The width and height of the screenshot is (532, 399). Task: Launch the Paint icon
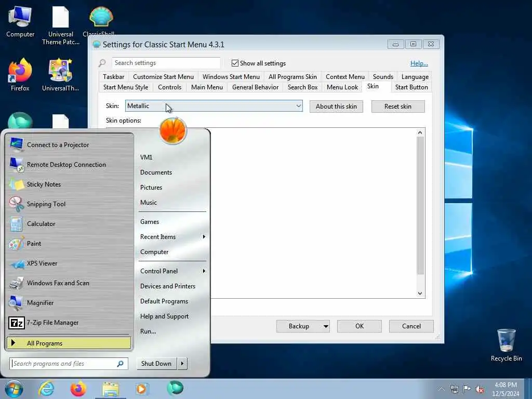pyautogui.click(x=16, y=244)
